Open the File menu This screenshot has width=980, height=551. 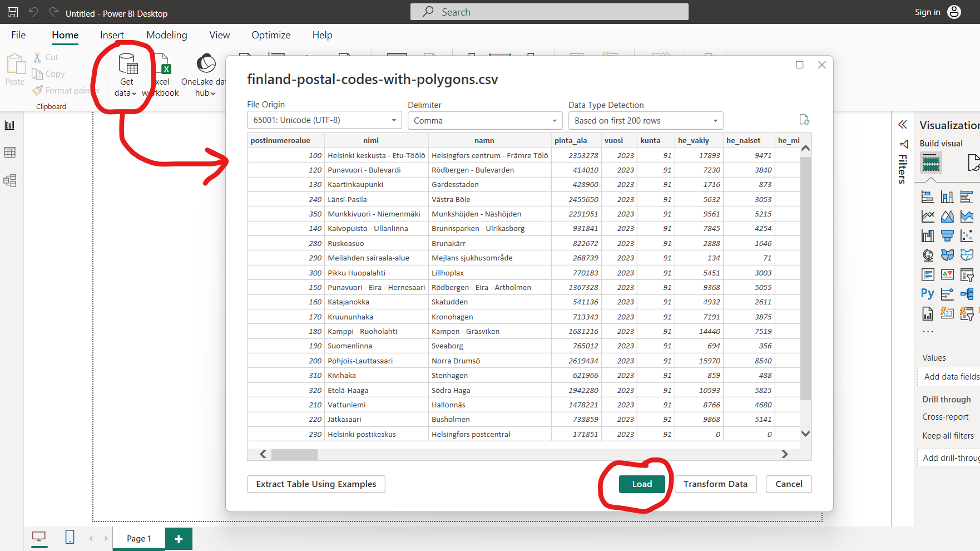click(18, 35)
